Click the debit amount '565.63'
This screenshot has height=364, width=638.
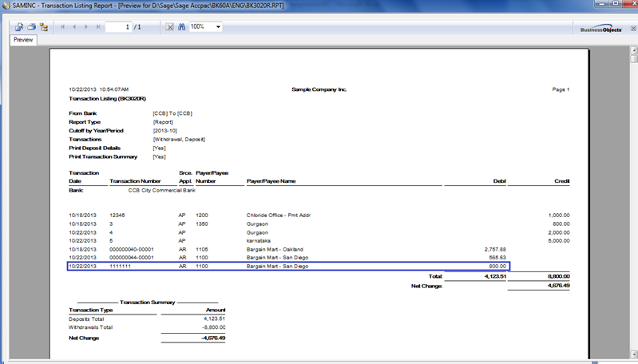[x=497, y=258]
